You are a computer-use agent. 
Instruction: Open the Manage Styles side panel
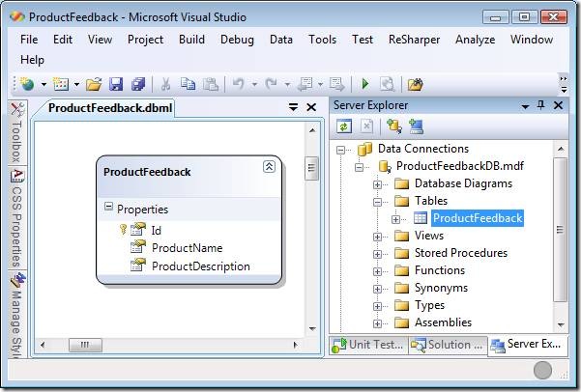[x=17, y=316]
